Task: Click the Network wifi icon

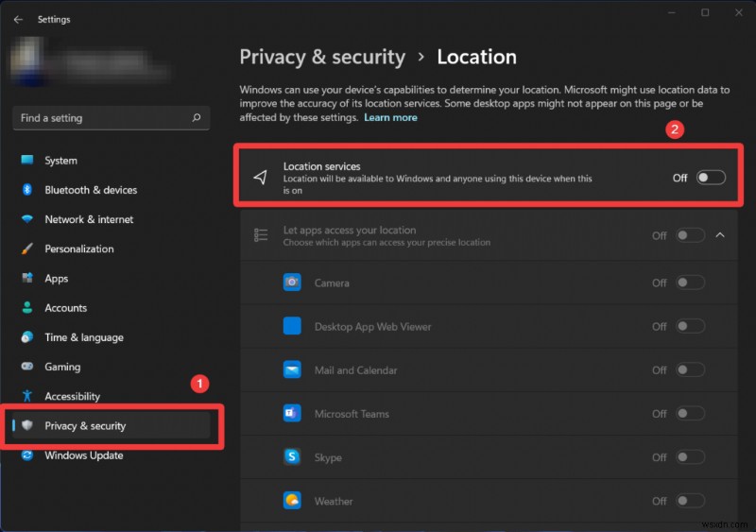Action: click(x=27, y=219)
